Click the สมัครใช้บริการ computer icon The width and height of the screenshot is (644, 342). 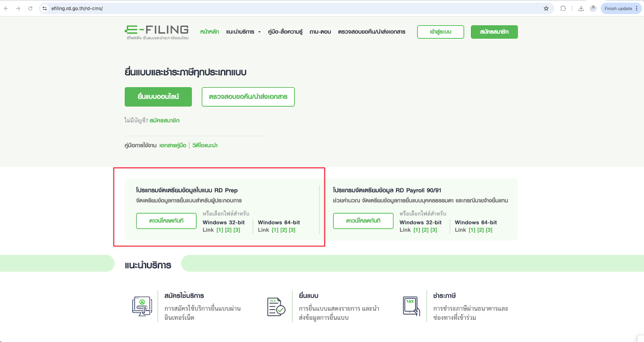point(142,306)
